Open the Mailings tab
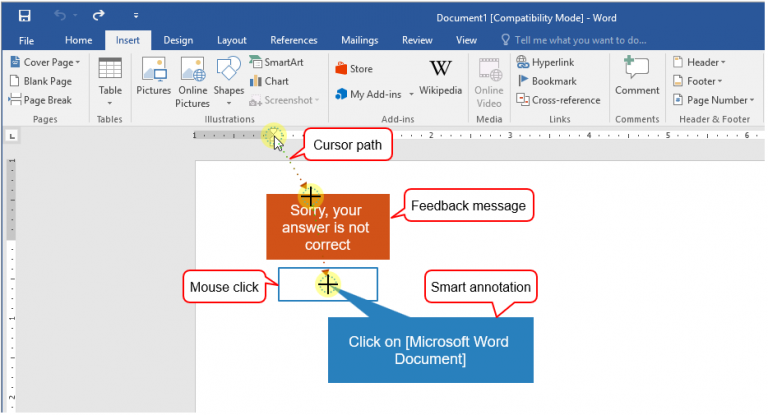This screenshot has width=768, height=415. (x=360, y=40)
